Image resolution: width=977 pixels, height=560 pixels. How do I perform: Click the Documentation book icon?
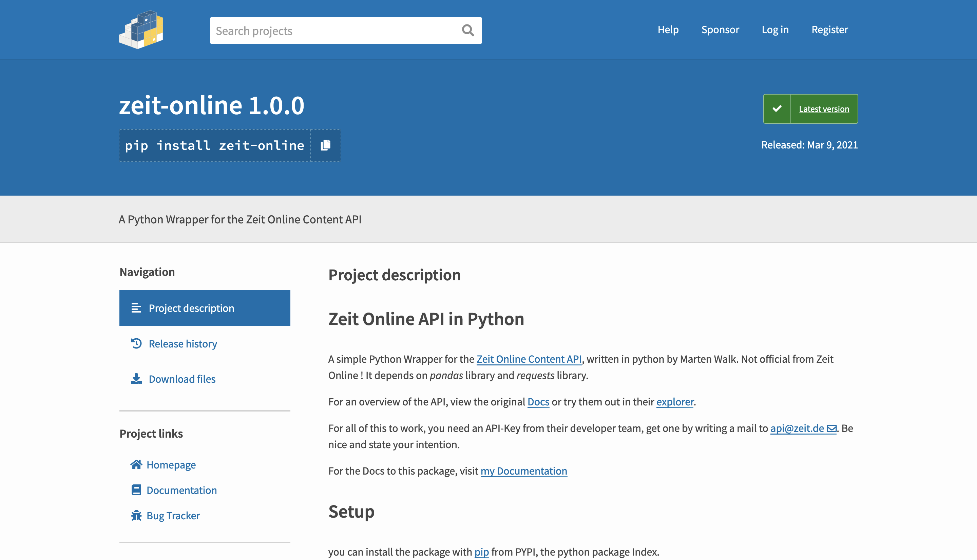tap(136, 490)
